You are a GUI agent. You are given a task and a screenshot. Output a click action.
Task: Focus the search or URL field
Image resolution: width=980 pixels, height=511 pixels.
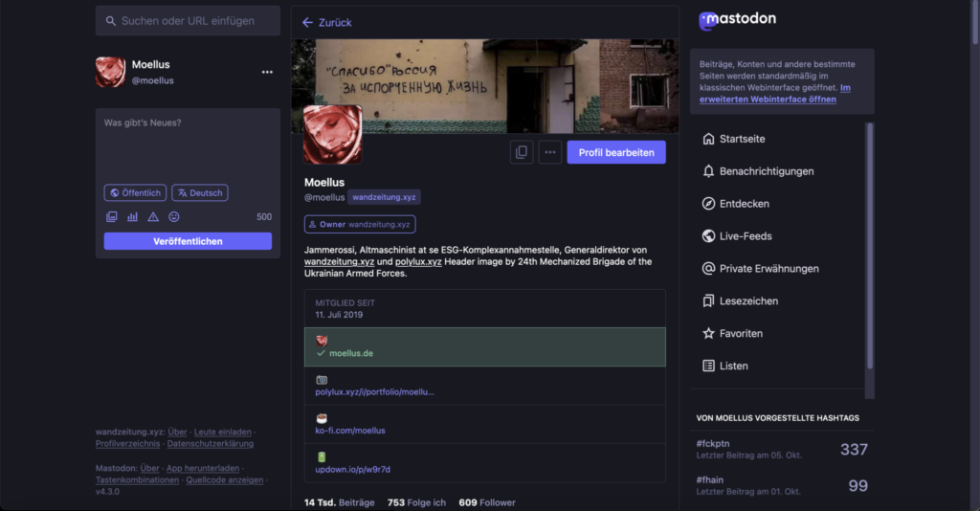[188, 21]
